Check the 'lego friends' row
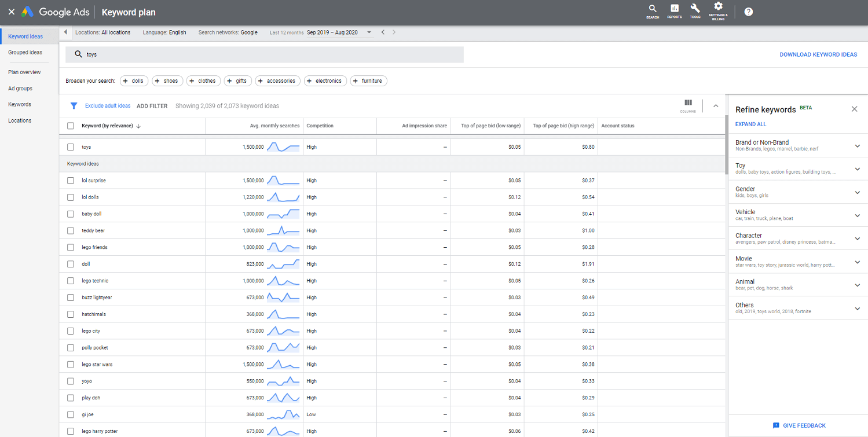 pyautogui.click(x=71, y=247)
